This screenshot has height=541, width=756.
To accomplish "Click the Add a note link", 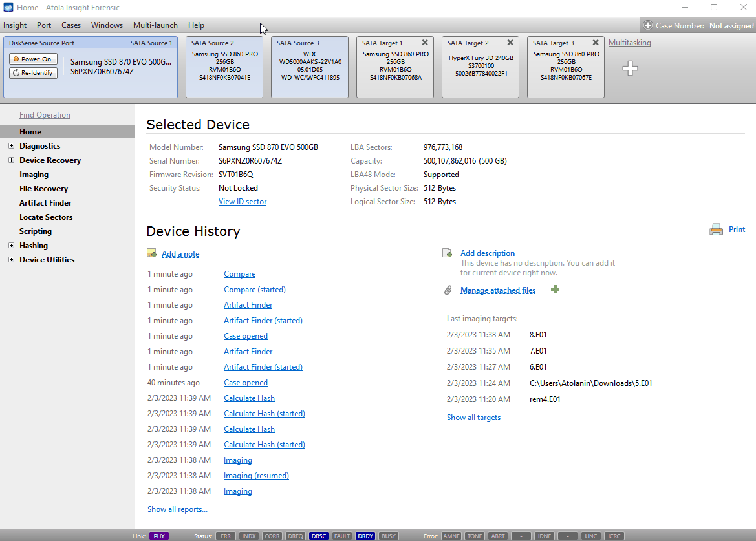I will [180, 254].
